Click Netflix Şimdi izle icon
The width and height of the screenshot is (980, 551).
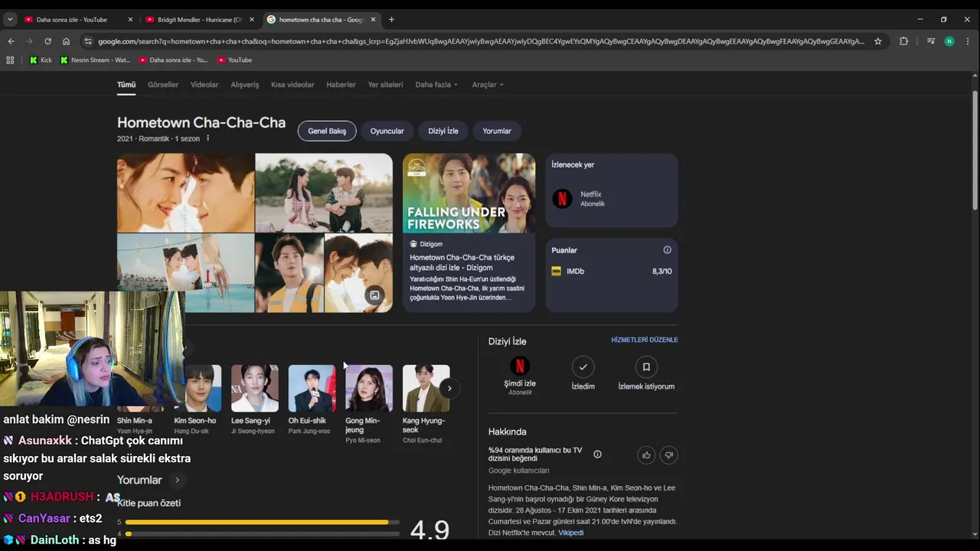(520, 367)
